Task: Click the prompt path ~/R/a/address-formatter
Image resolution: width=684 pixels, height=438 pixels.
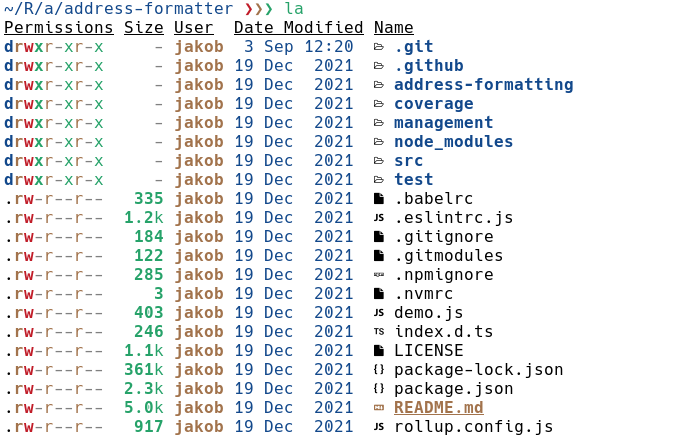Action: 119,9
